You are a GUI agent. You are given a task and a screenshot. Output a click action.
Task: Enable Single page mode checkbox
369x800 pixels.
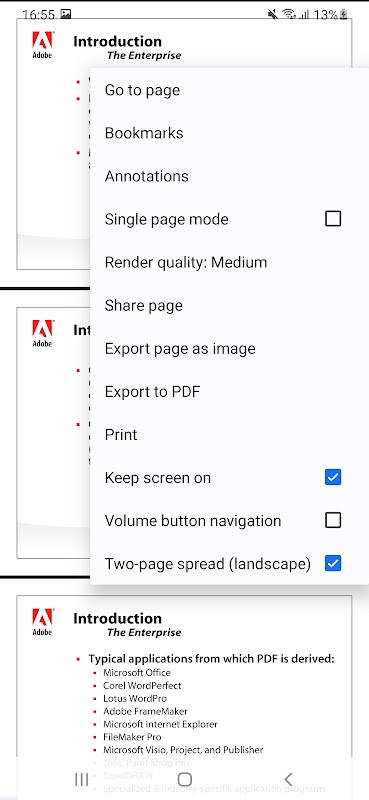pyautogui.click(x=333, y=219)
